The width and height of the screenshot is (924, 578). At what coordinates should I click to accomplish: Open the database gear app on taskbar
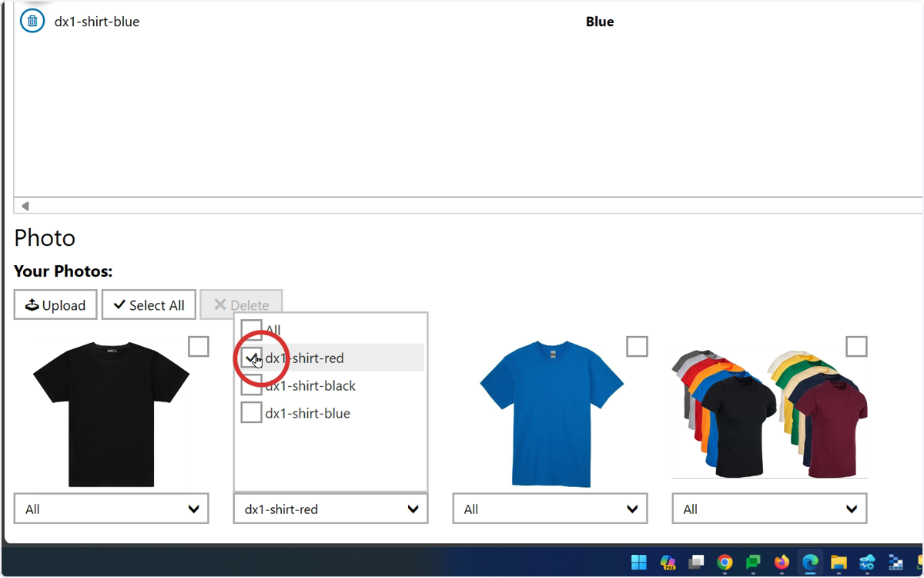click(867, 562)
